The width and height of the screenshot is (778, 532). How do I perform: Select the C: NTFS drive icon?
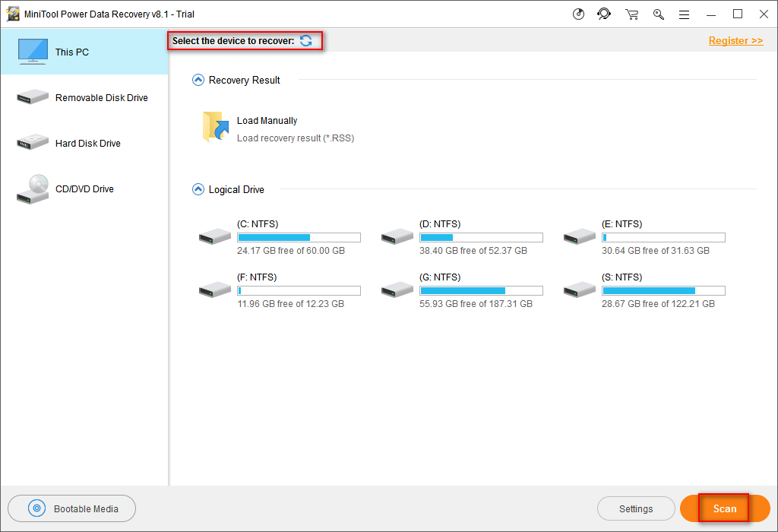[215, 236]
